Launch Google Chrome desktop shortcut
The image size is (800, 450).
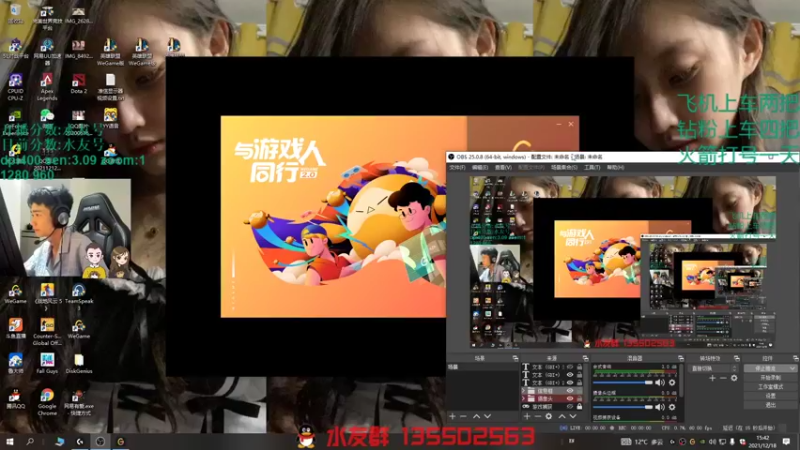(47, 402)
